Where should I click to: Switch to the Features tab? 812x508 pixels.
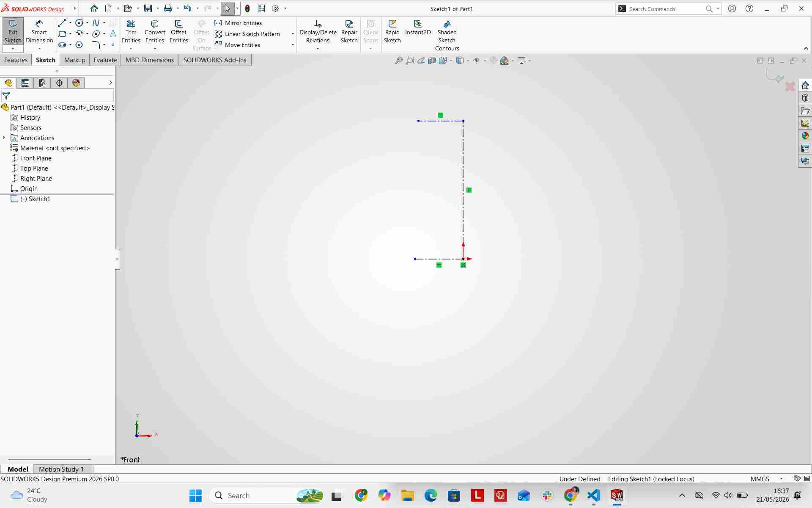16,60
